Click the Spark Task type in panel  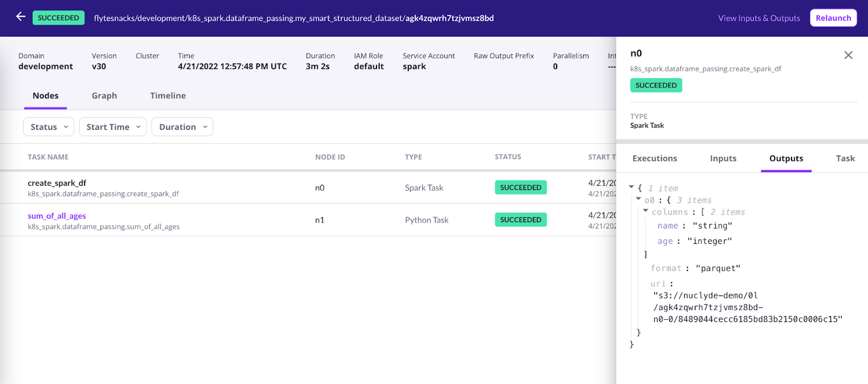647,125
